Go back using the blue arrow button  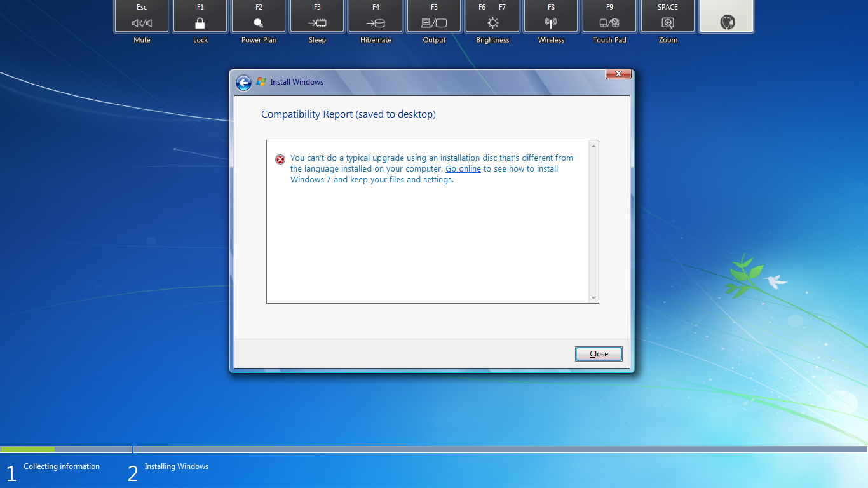pos(243,83)
